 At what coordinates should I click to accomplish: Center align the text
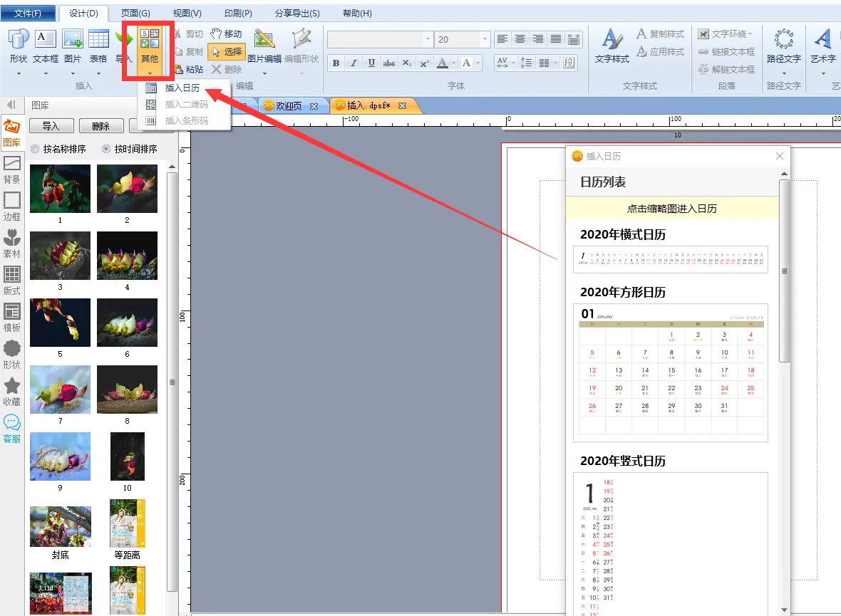tap(520, 39)
